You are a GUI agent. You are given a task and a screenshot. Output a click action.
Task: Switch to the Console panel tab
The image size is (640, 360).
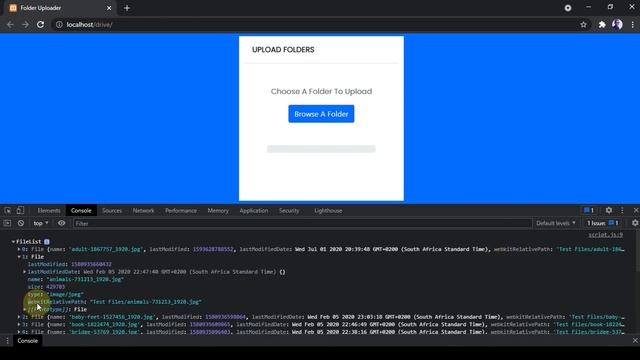tap(81, 211)
